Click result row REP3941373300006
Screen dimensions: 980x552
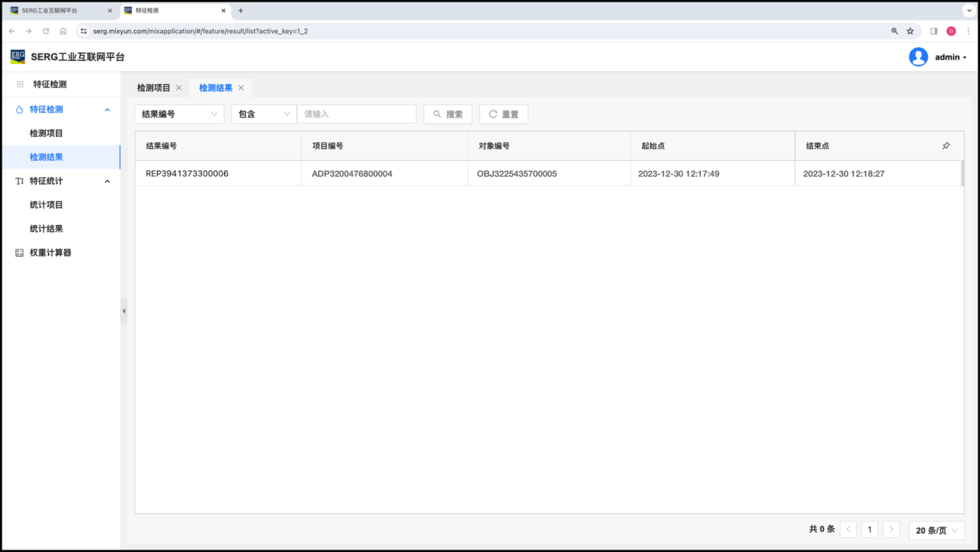click(187, 174)
